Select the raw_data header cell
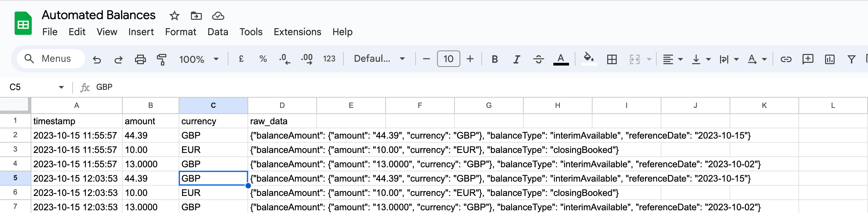The image size is (868, 213). pos(282,121)
